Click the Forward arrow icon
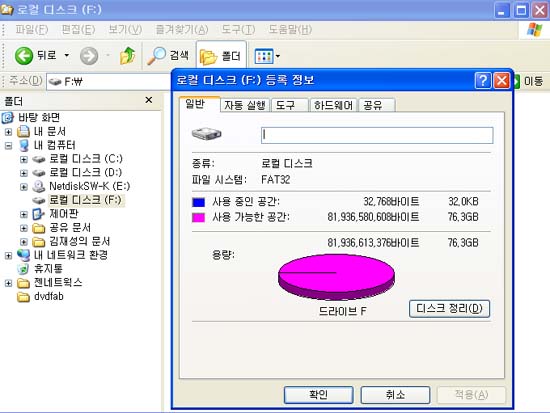The image size is (550, 413). click(89, 55)
